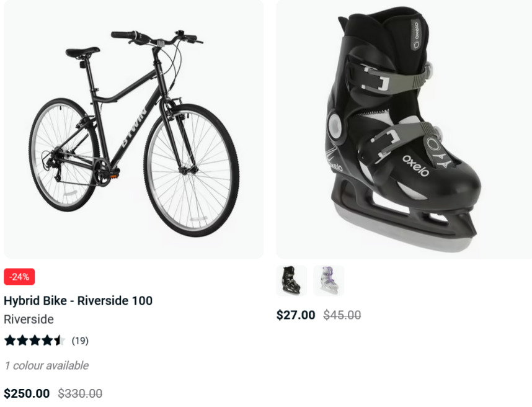Click the BTWIN logo on the bike frame
Viewport: 532px width, 407px height.
pyautogui.click(x=135, y=128)
